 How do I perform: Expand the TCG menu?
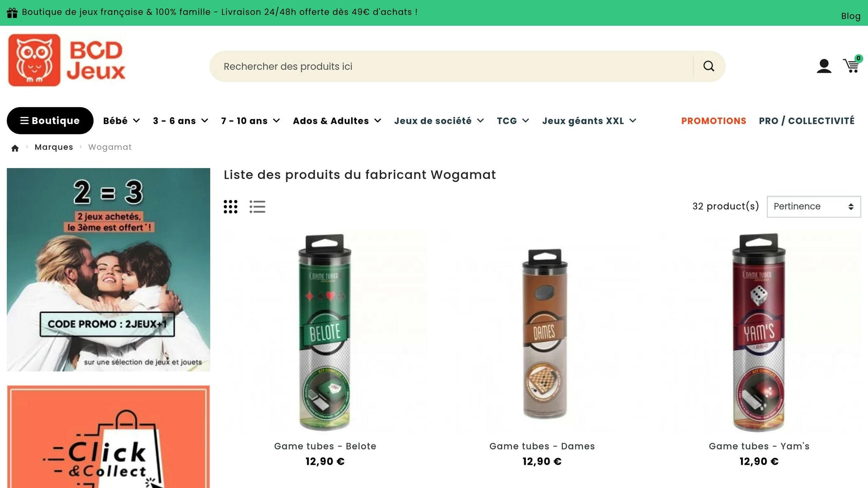(x=513, y=121)
